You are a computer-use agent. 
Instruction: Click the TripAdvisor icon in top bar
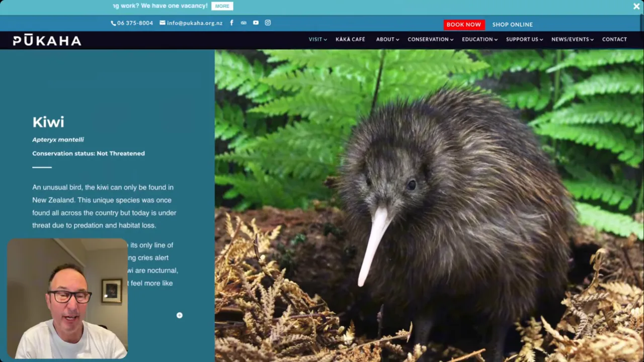(244, 23)
